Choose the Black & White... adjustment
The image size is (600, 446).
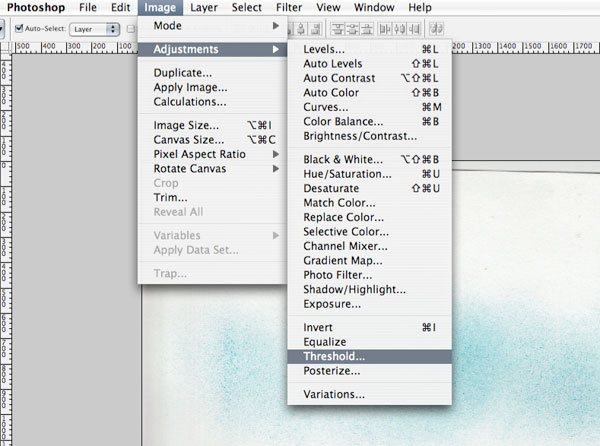tap(370, 159)
